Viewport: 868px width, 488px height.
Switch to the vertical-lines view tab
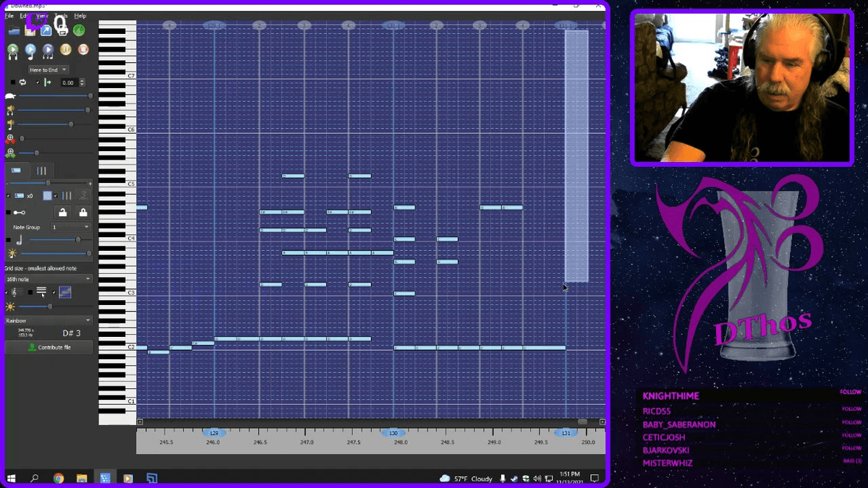tap(41, 169)
